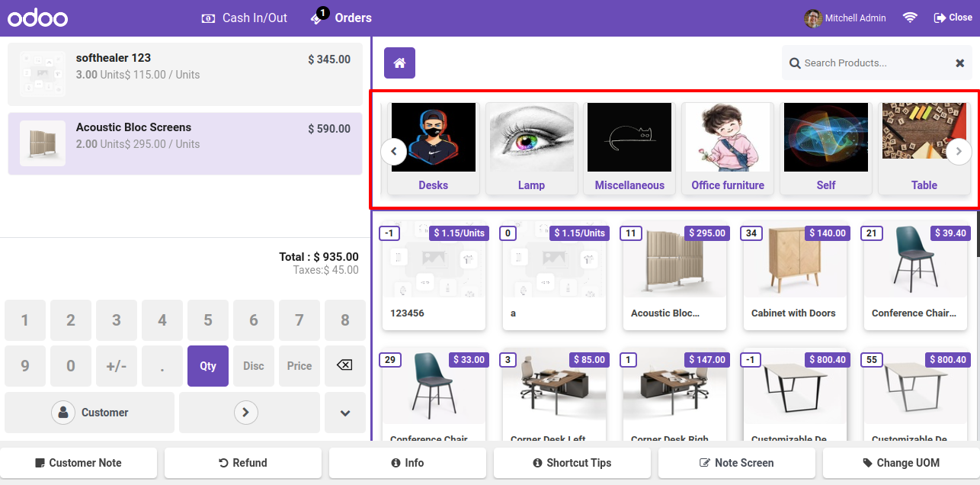The height and width of the screenshot is (485, 980).
Task: Expand options with down chevron
Action: click(345, 413)
